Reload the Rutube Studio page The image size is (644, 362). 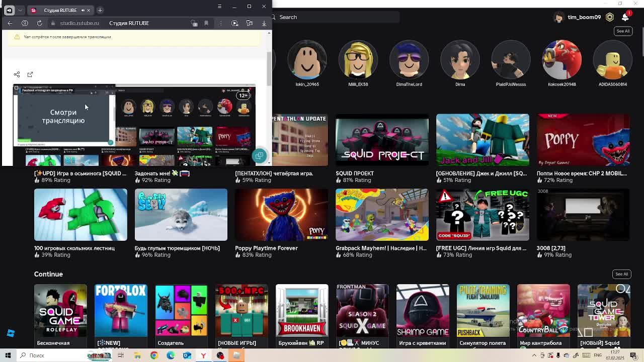tap(40, 23)
